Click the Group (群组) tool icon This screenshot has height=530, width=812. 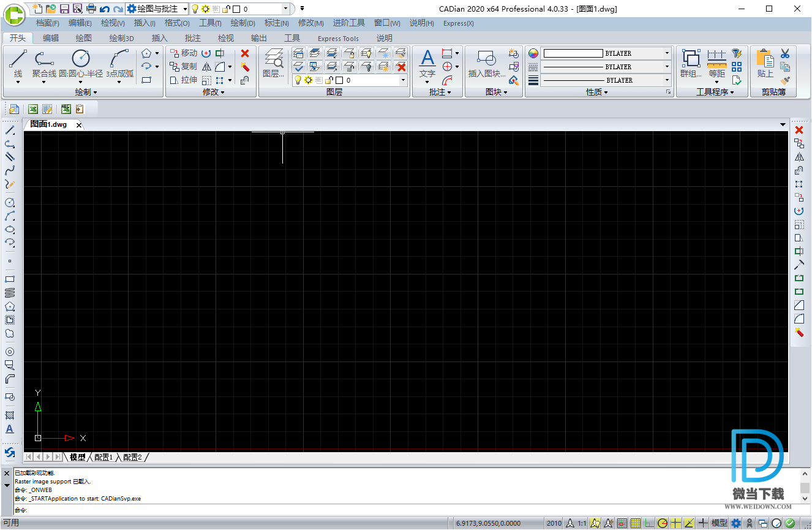[690, 60]
